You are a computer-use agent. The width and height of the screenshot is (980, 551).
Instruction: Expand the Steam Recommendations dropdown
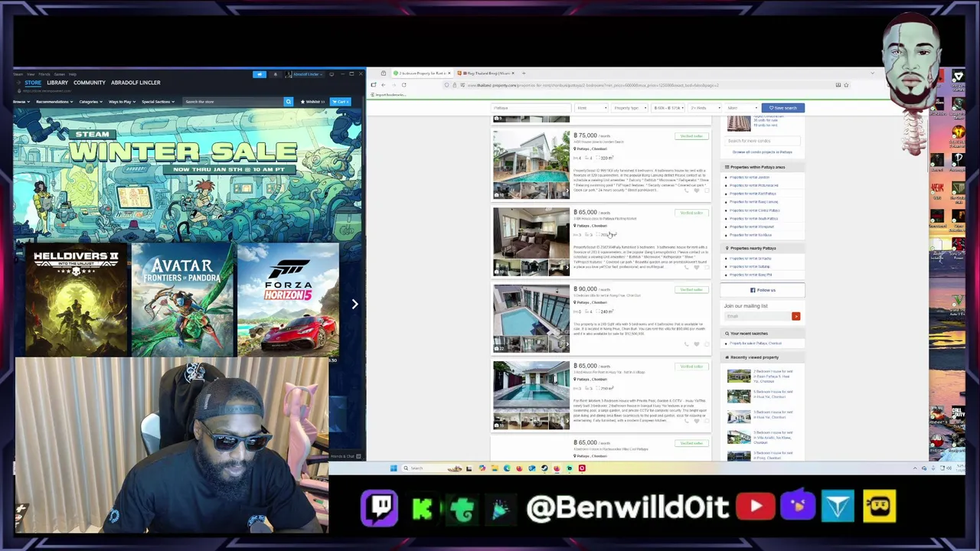54,102
